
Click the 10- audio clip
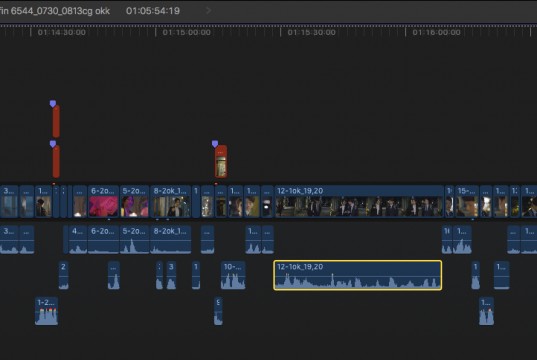click(x=233, y=275)
